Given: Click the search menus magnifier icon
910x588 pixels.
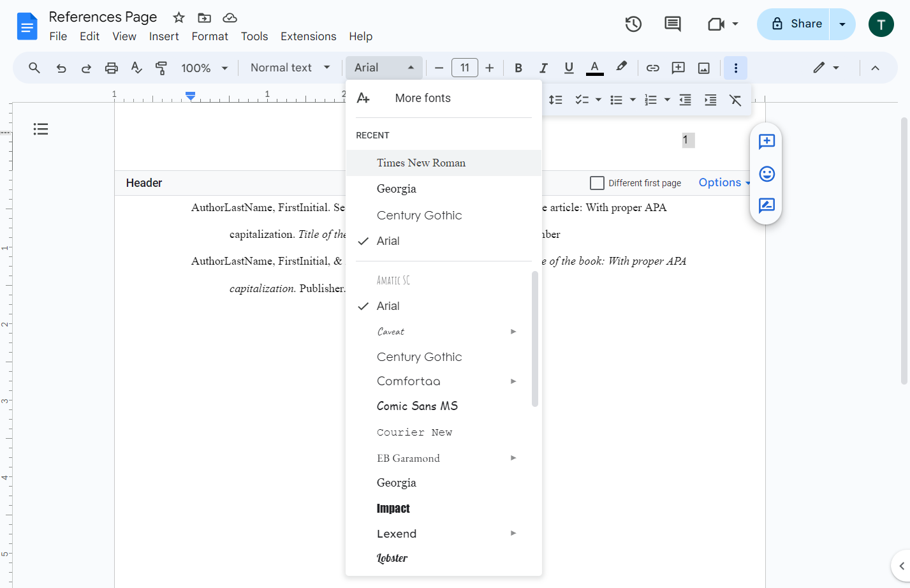Looking at the screenshot, I should click(x=34, y=68).
